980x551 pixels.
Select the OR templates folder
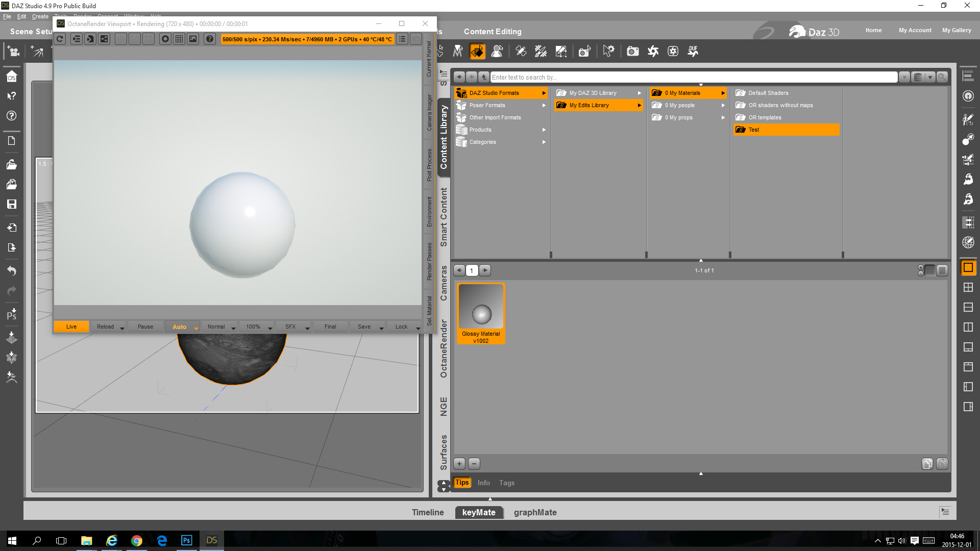pyautogui.click(x=765, y=117)
